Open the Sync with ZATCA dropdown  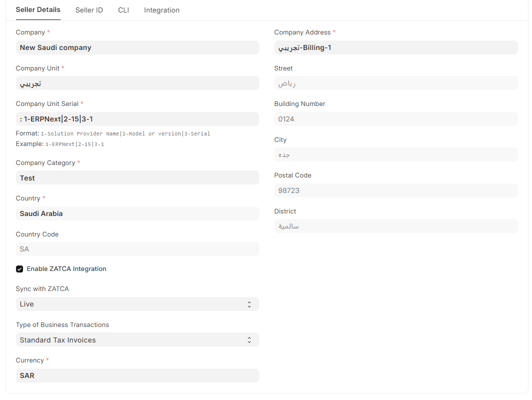[x=137, y=304]
